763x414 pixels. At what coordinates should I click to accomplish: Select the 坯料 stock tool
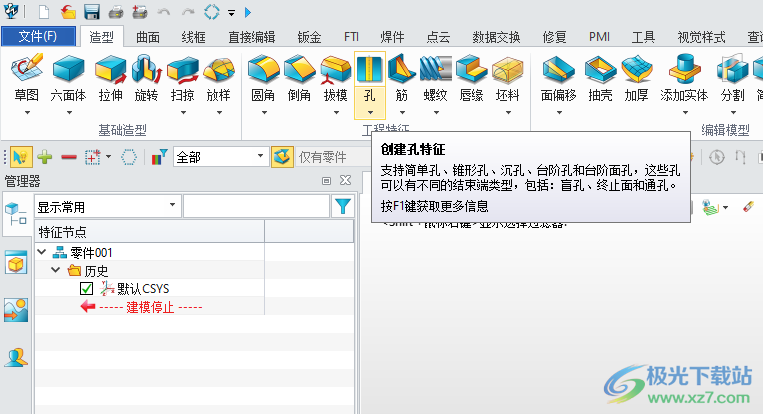tap(508, 78)
